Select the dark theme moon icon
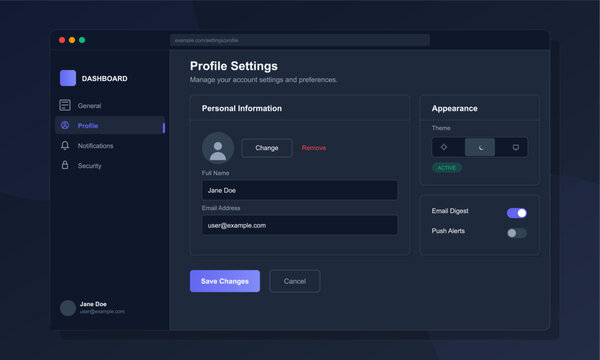 480,147
